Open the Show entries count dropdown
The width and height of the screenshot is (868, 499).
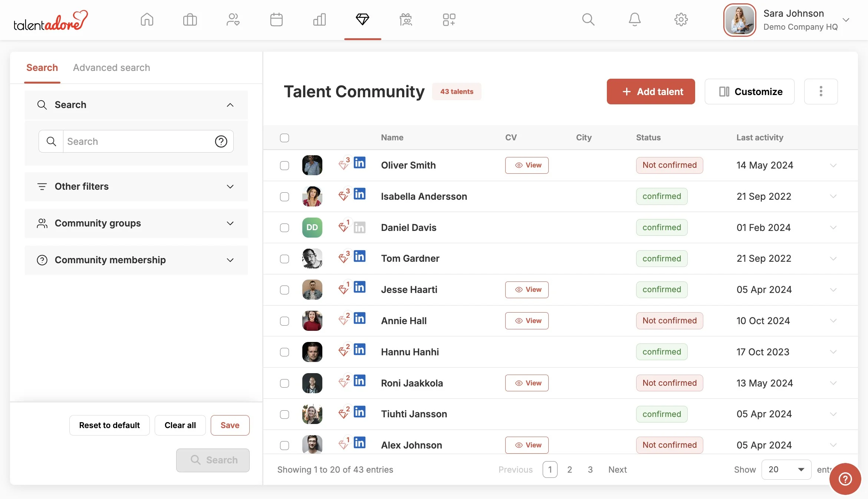786,470
